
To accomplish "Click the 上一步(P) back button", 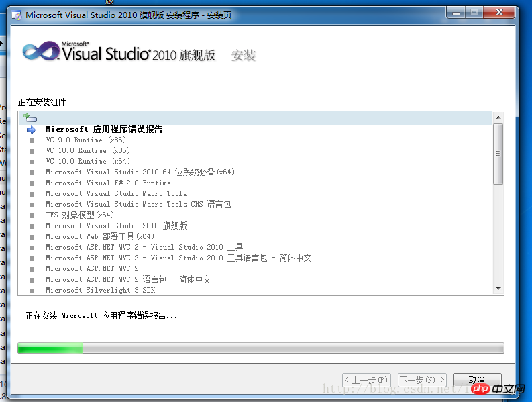I will (x=366, y=380).
